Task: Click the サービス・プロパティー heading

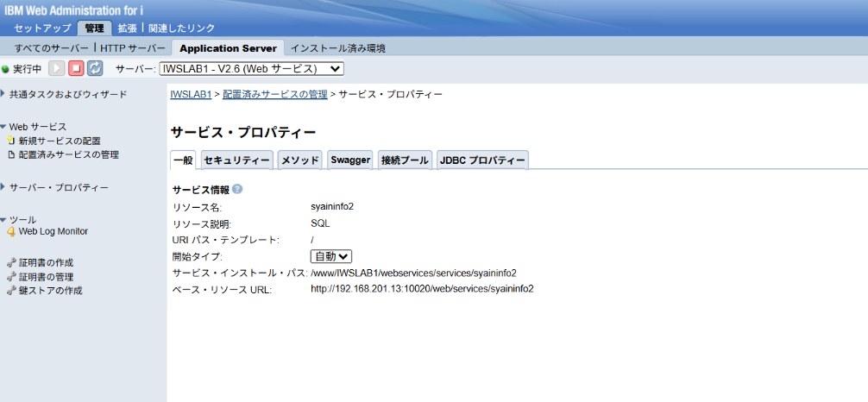Action: [243, 133]
